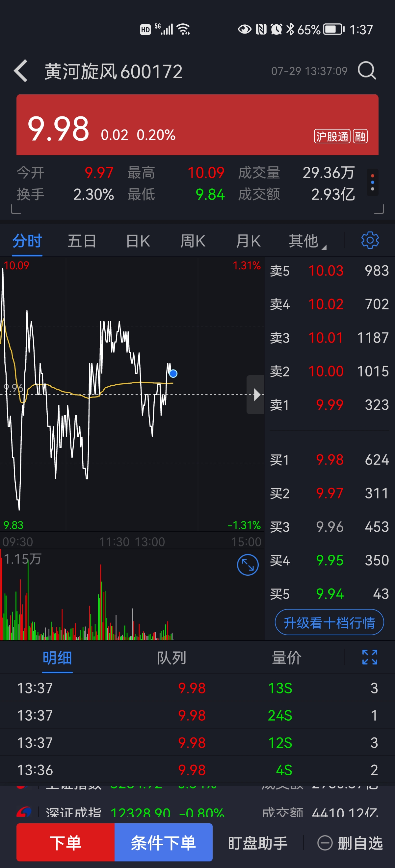The width and height of the screenshot is (395, 868).
Task: Tap the blue 条件下单 button
Action: 164,842
